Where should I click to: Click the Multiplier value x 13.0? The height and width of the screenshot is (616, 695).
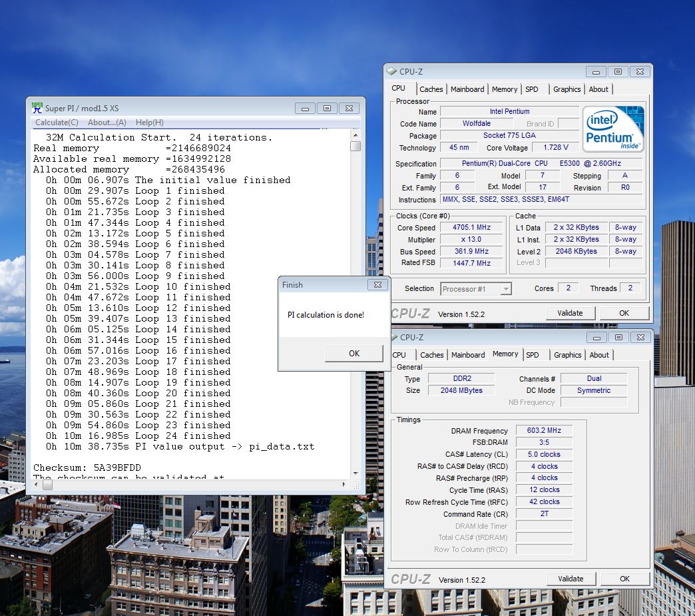pyautogui.click(x=471, y=240)
